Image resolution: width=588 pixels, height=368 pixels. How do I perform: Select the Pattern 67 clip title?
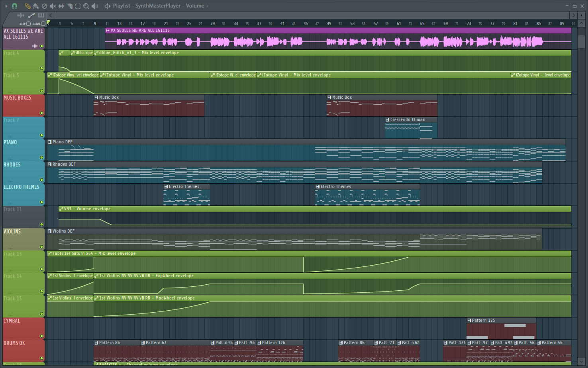[x=156, y=343]
